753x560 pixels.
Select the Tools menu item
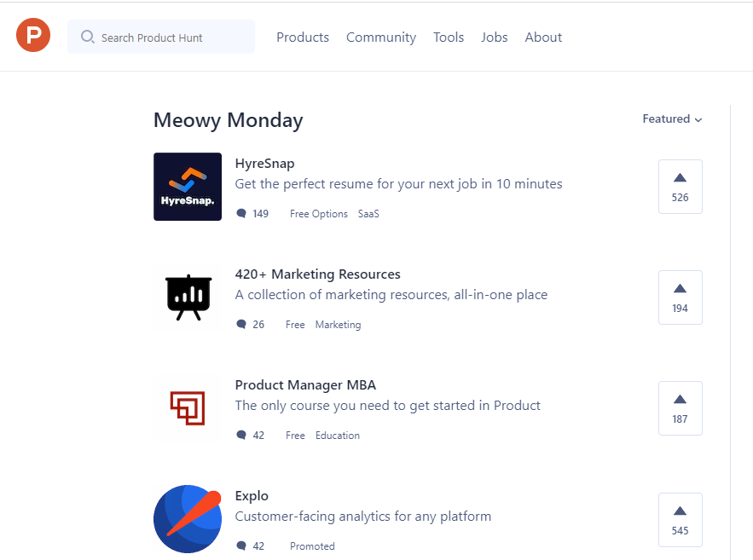click(449, 37)
